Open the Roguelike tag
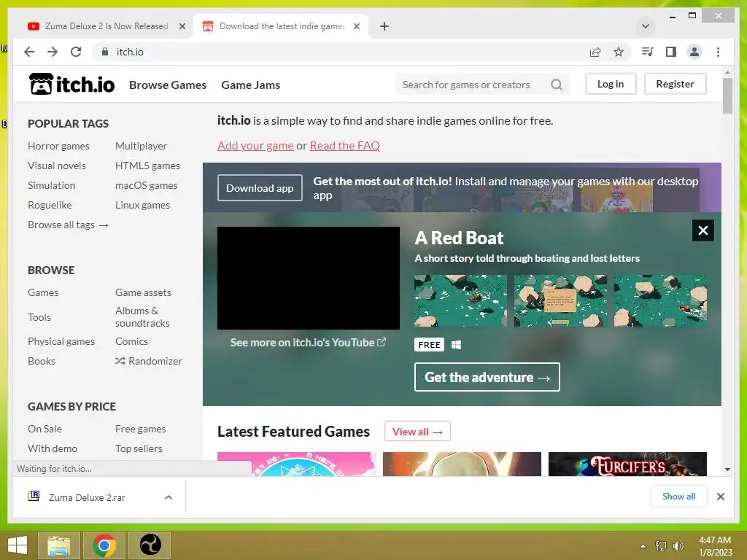This screenshot has width=747, height=560. click(50, 205)
